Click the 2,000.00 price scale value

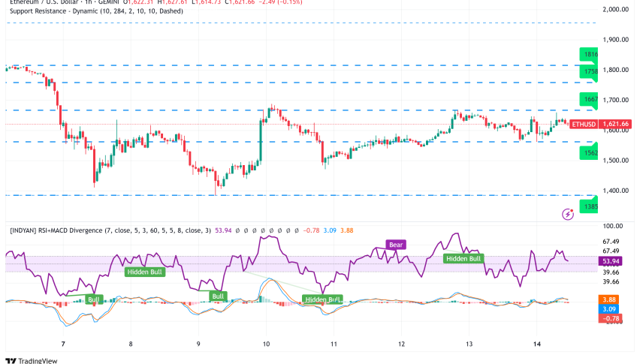(x=615, y=9)
